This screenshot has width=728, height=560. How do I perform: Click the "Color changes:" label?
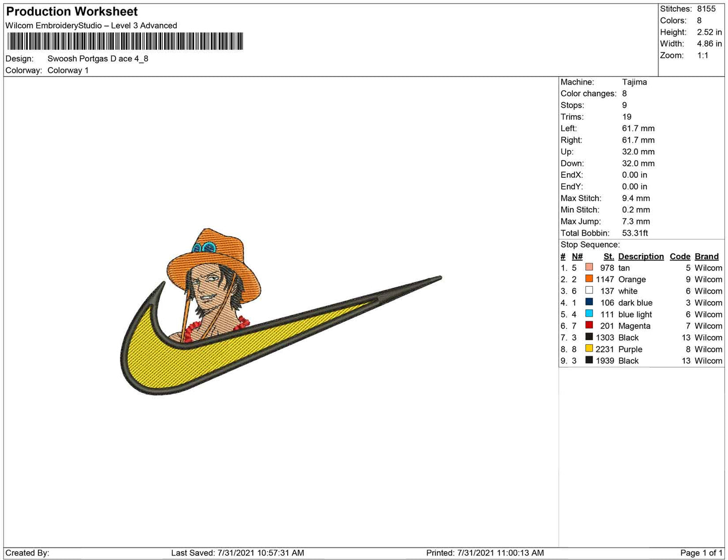pyautogui.click(x=588, y=94)
